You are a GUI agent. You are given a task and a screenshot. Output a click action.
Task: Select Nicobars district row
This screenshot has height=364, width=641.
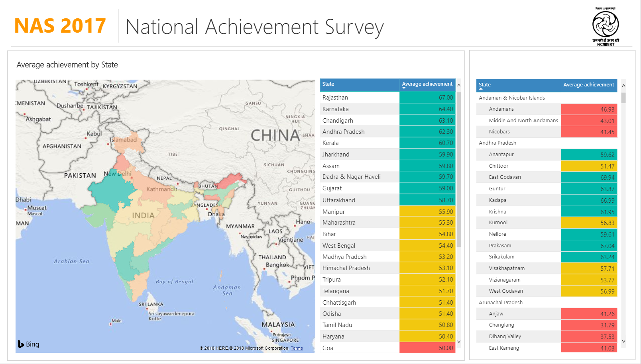point(547,132)
